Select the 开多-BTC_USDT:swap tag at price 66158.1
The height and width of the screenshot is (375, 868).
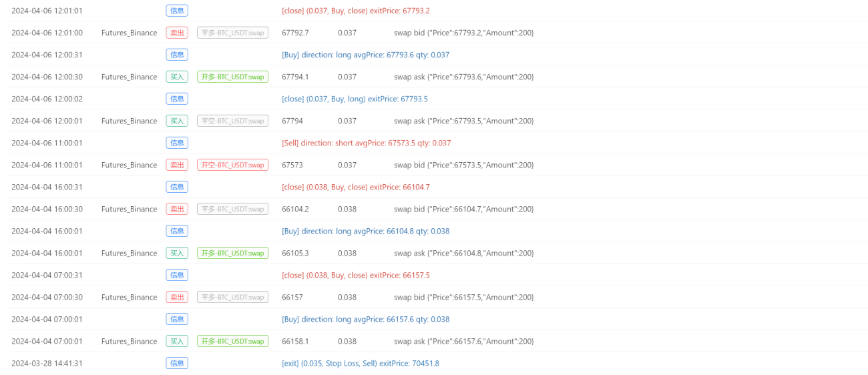[x=232, y=341]
